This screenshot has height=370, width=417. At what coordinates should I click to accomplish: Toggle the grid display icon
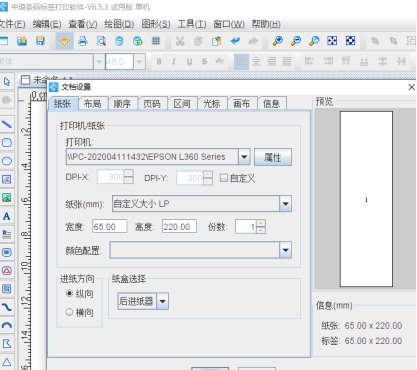156,41
